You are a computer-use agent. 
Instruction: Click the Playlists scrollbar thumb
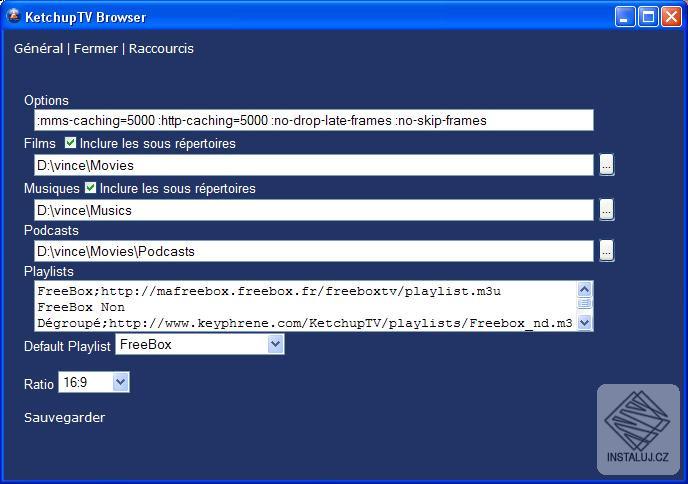click(x=584, y=303)
